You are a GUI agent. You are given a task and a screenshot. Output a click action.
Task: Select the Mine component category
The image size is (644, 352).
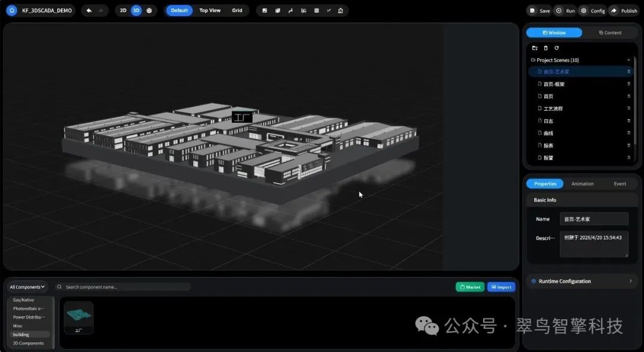coord(18,326)
